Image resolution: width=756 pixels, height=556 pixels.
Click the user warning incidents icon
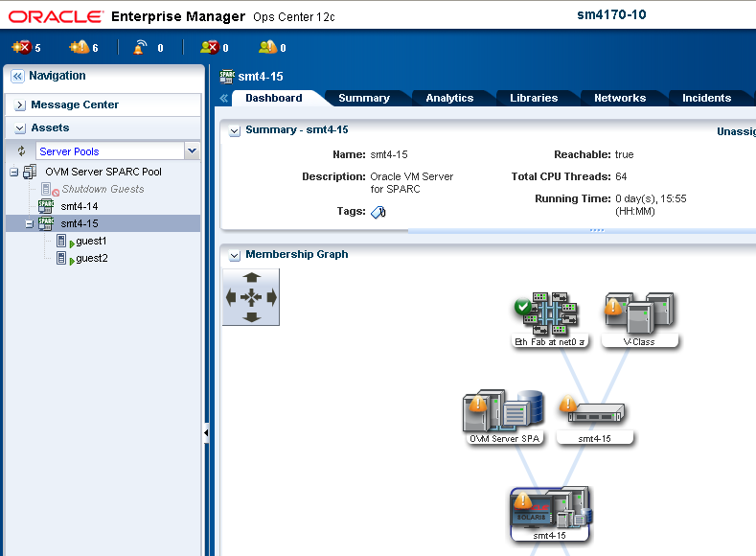[267, 47]
